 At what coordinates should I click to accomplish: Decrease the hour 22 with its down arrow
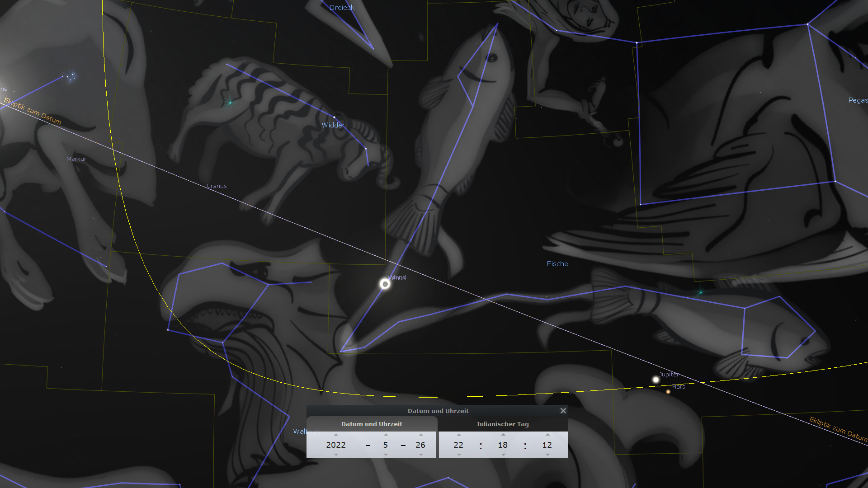459,455
